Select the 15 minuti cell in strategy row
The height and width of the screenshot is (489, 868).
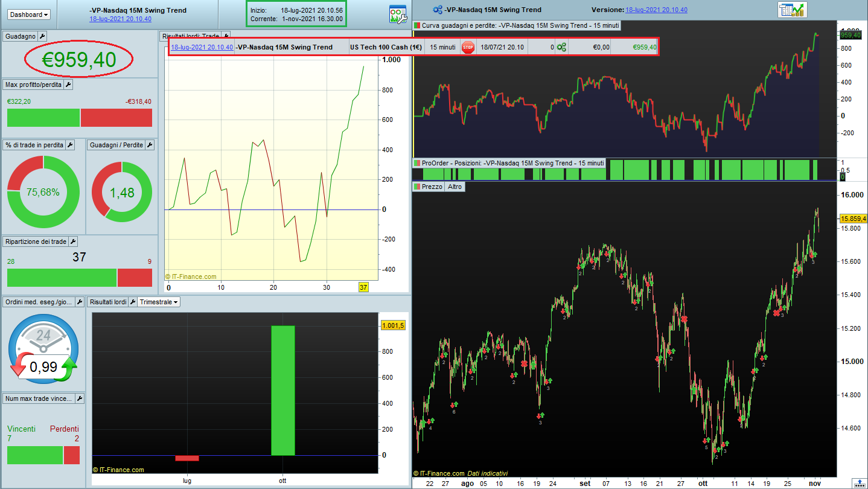[442, 47]
